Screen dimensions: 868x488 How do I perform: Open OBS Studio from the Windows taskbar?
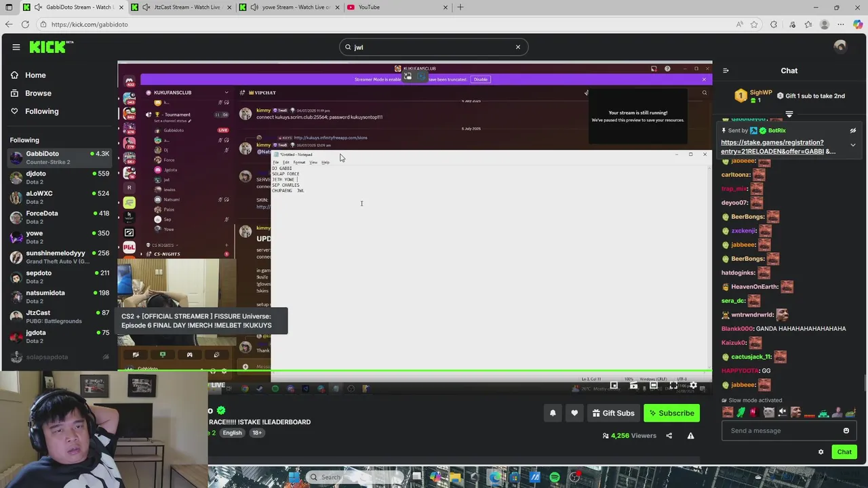pos(576,477)
